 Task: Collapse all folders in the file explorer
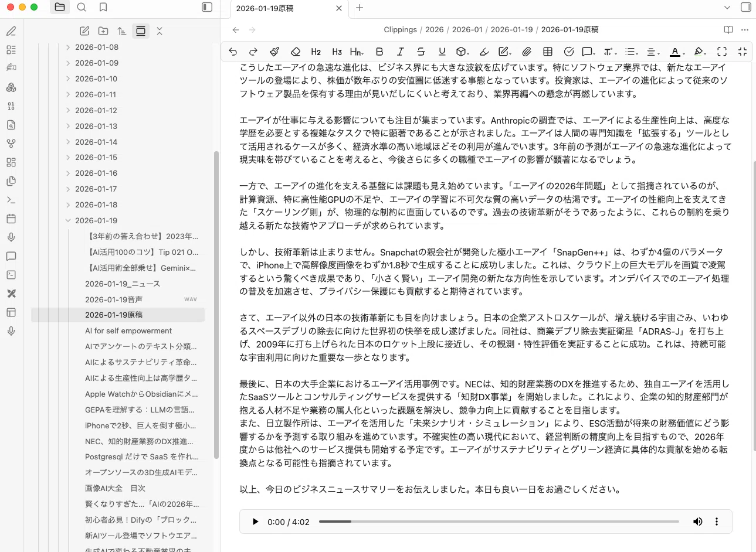coord(160,31)
